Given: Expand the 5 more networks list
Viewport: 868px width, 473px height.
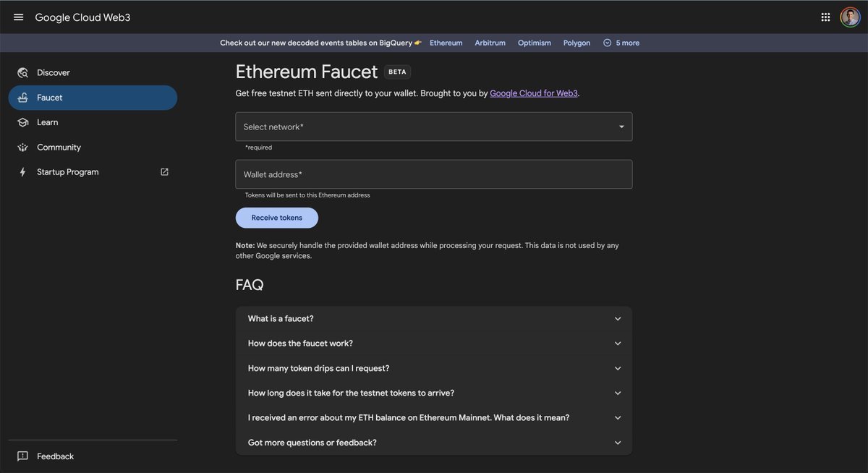Looking at the screenshot, I should pyautogui.click(x=621, y=43).
